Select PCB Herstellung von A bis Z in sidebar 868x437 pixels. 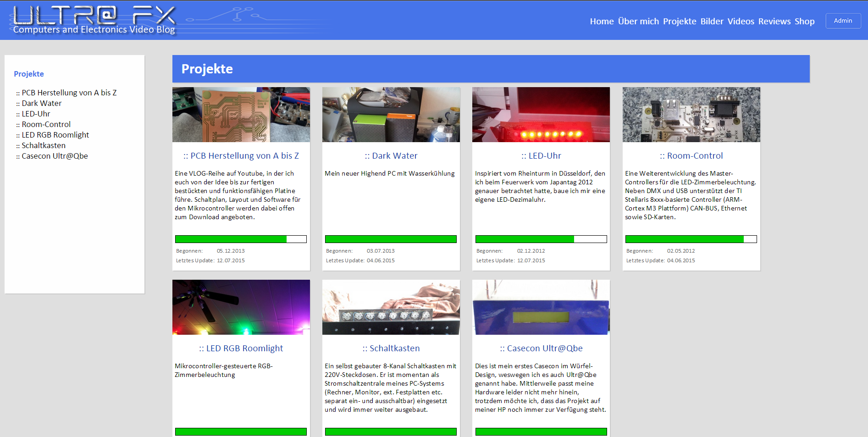[69, 93]
